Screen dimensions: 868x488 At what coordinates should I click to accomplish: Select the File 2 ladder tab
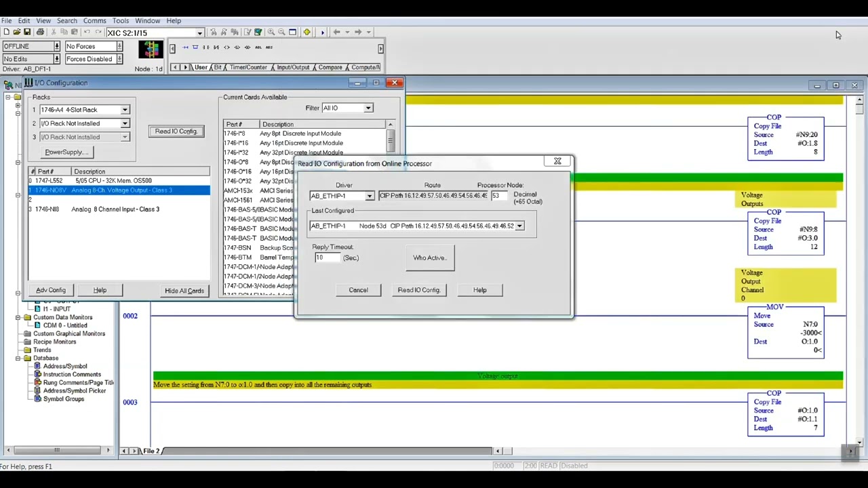point(151,451)
